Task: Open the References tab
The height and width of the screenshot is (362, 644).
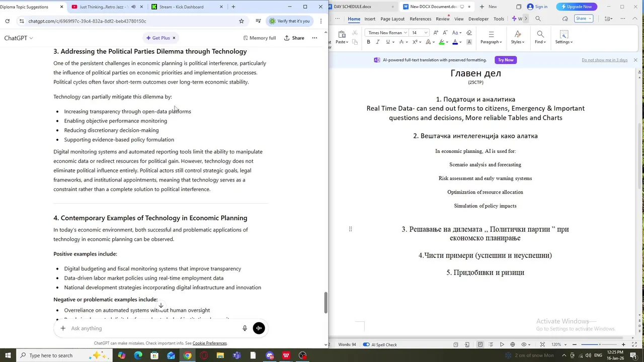Action: 420,19
